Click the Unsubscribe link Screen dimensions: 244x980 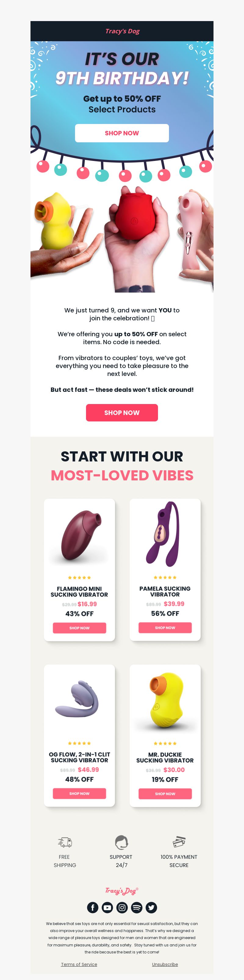(165, 964)
